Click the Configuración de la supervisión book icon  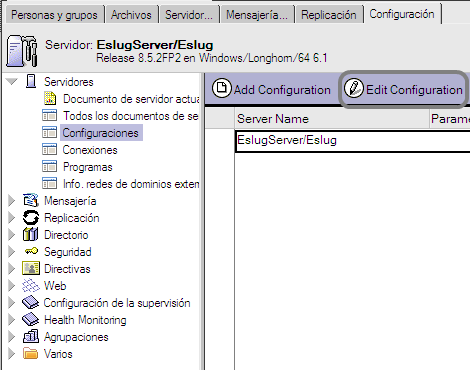[x=31, y=302]
